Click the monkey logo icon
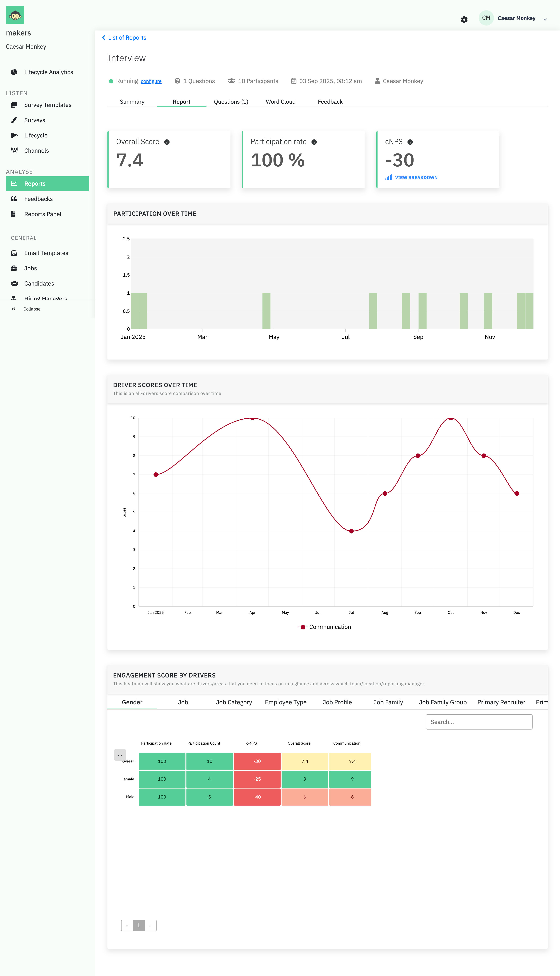The width and height of the screenshot is (560, 976). [x=15, y=15]
